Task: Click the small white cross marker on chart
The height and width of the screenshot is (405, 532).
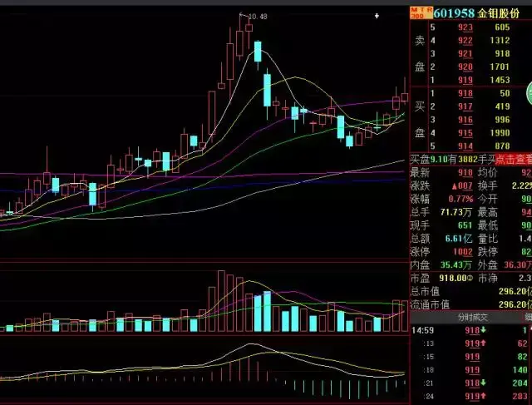Action: click(x=377, y=16)
